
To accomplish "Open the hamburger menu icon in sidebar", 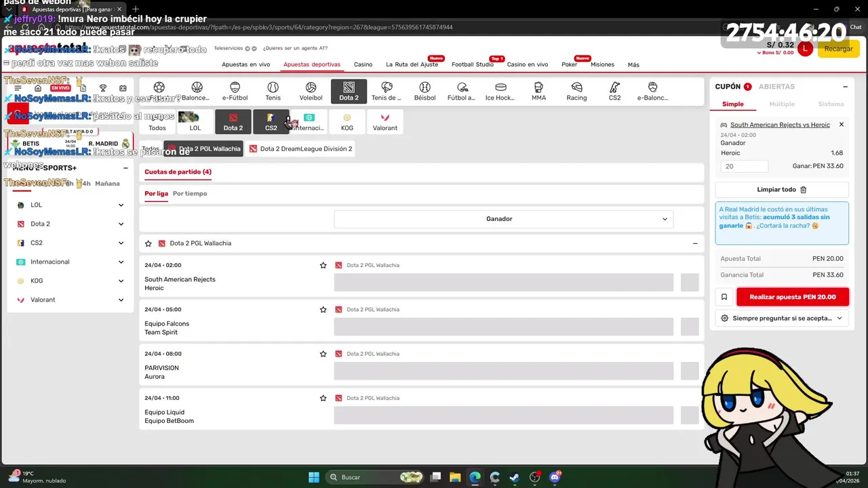I will tap(18, 88).
